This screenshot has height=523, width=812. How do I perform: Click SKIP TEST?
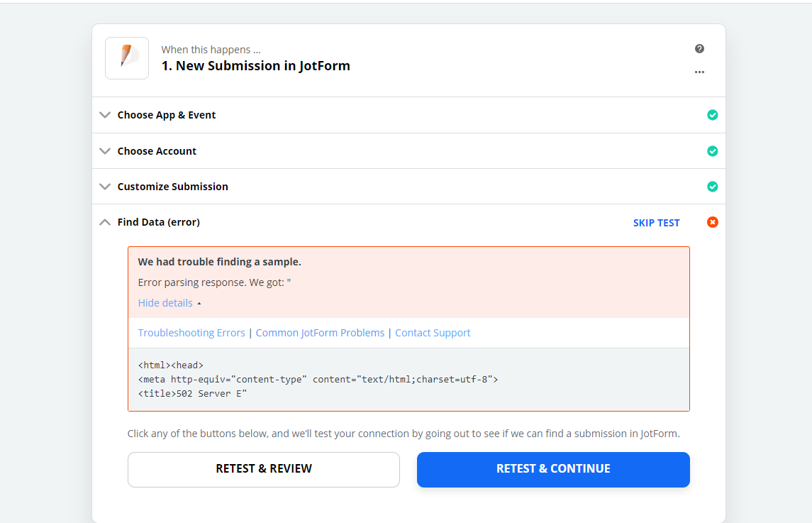click(656, 222)
